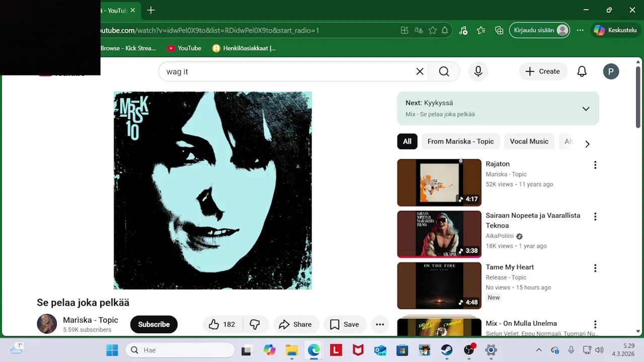This screenshot has width=644, height=362.
Task: Open Microsoft Store from the taskbar
Action: coord(403,350)
